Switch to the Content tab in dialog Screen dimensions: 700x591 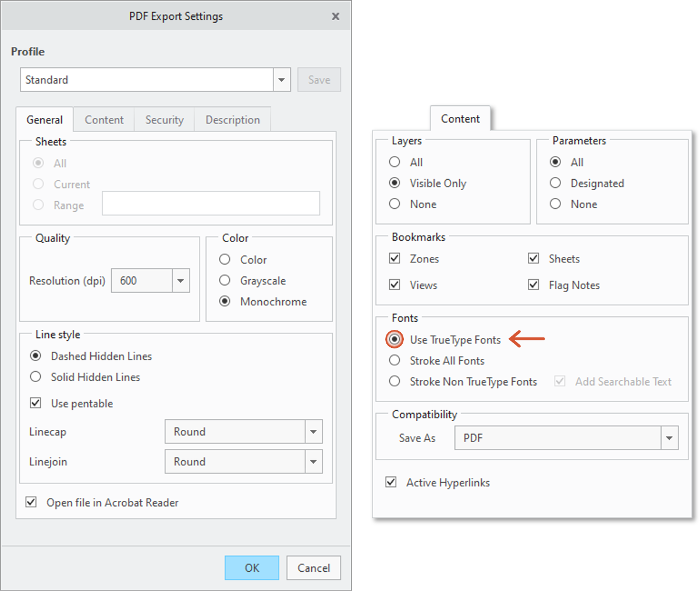click(x=104, y=120)
